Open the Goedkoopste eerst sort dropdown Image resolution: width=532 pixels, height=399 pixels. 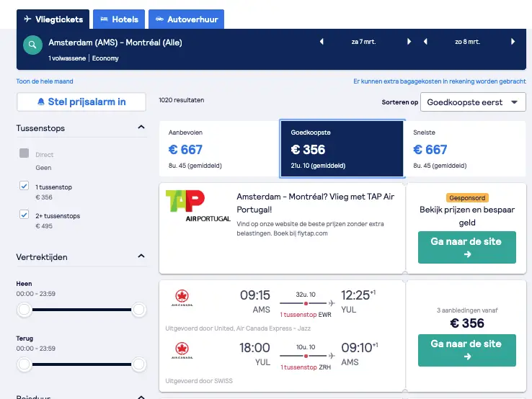[473, 102]
